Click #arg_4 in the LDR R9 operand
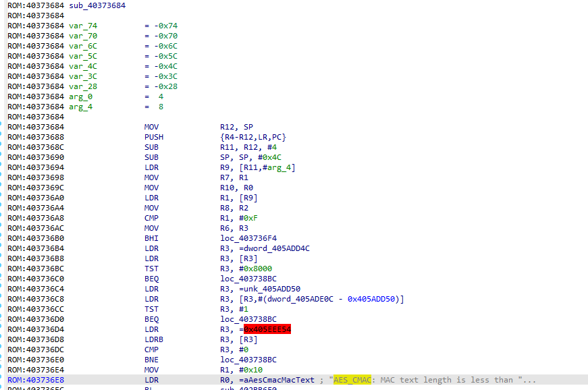 click(x=277, y=167)
